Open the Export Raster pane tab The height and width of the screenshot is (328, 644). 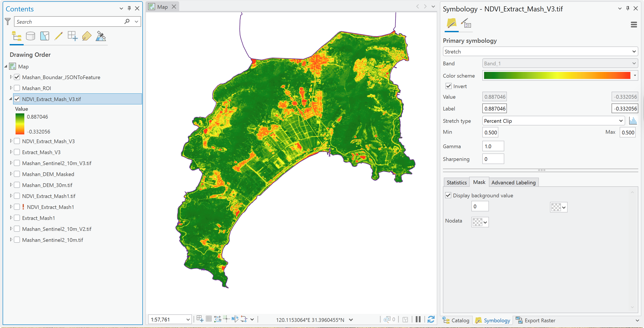pyautogui.click(x=536, y=320)
